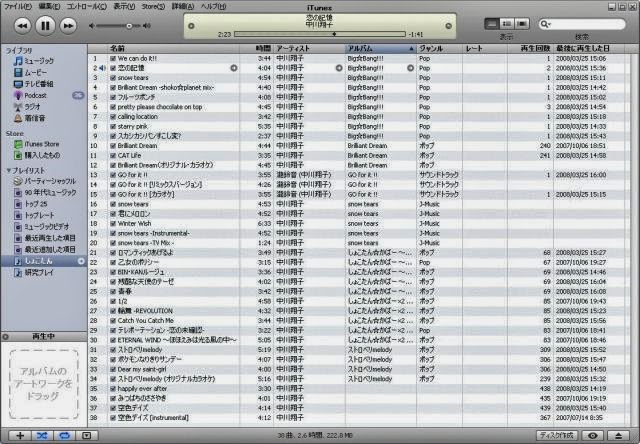
Task: Switch to album grouped view icon
Action: tap(507, 24)
